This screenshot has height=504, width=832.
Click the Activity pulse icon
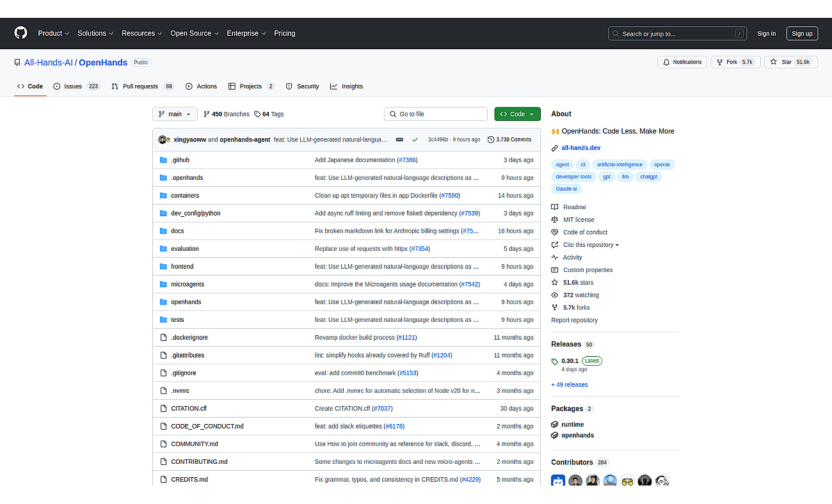[555, 258]
